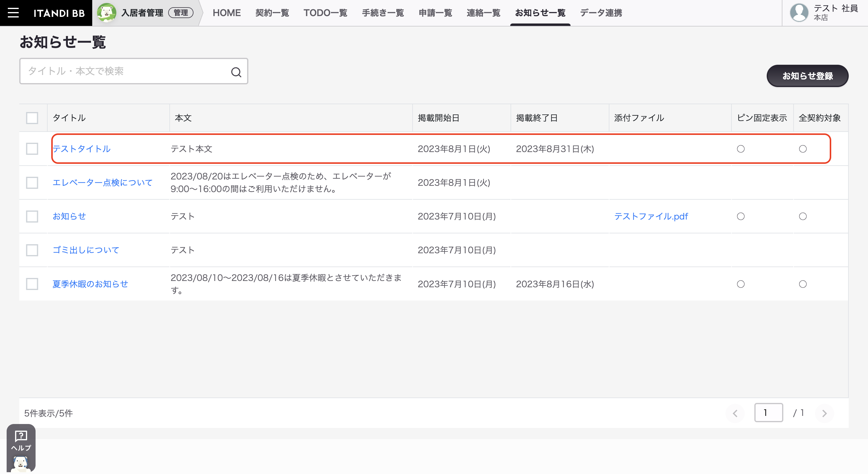Click all-contracts circle in テストタイトル row
Viewport: 868px width, 474px height.
tap(803, 149)
